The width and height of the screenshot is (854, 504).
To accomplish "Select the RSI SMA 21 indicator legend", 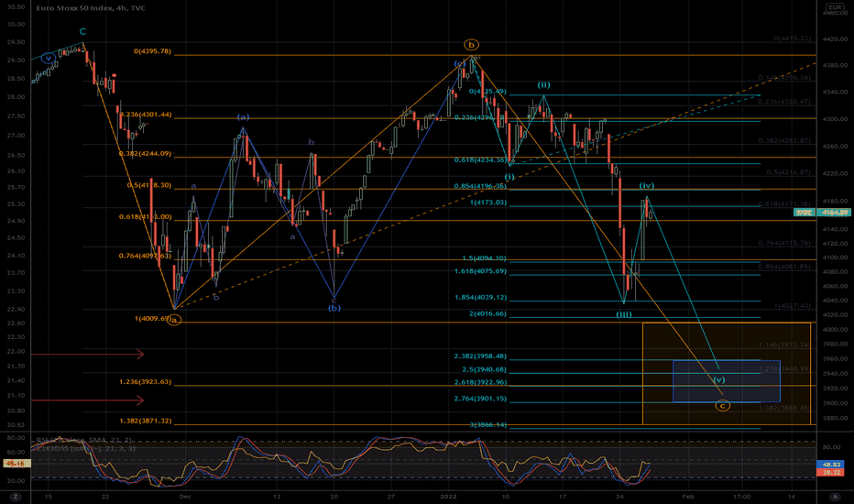I will pyautogui.click(x=84, y=440).
